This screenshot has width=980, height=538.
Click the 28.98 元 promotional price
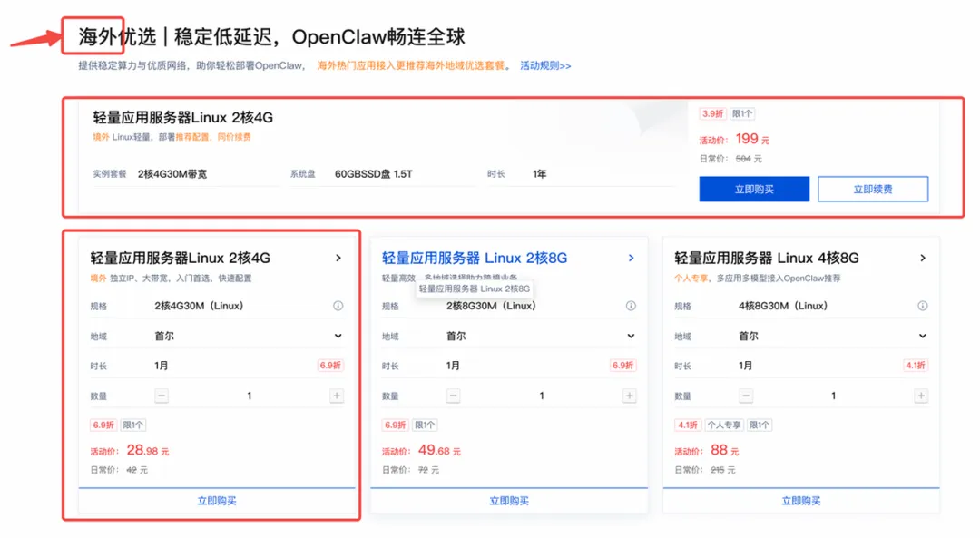(148, 450)
